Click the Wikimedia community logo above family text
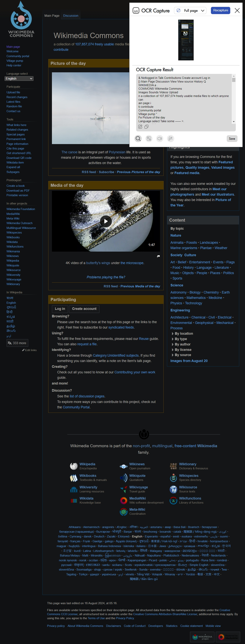Screen dimensions: 245x644 (x=144, y=434)
